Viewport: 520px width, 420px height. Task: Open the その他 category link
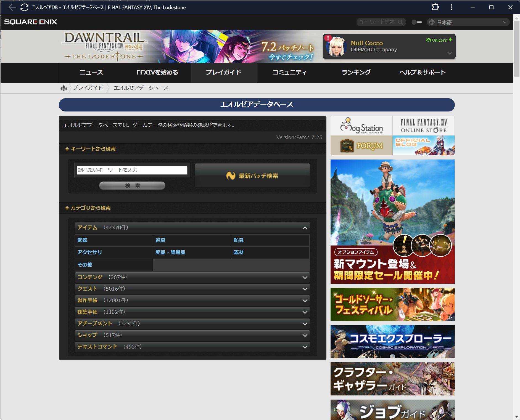(85, 265)
